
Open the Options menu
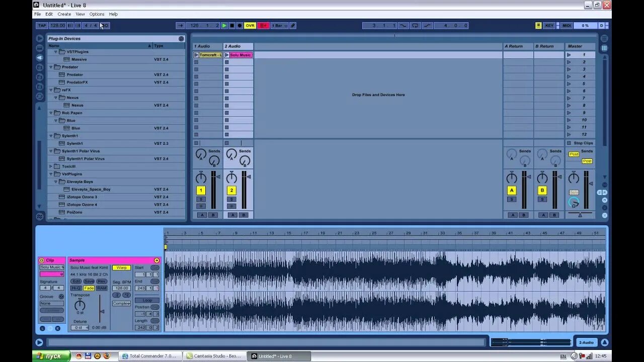(x=97, y=14)
